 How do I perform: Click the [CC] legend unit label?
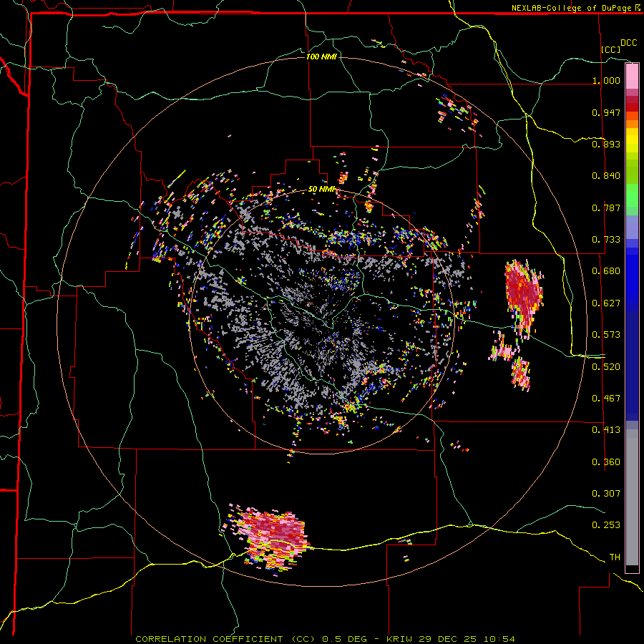[611, 49]
